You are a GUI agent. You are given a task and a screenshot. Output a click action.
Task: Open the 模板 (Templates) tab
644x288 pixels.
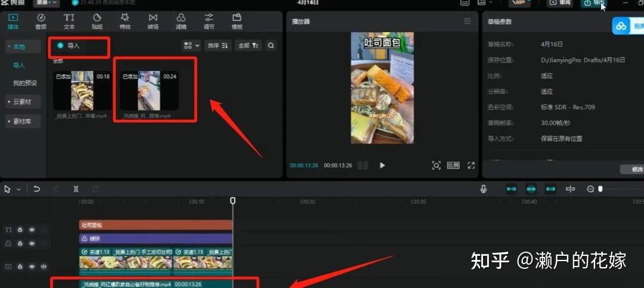[237, 21]
